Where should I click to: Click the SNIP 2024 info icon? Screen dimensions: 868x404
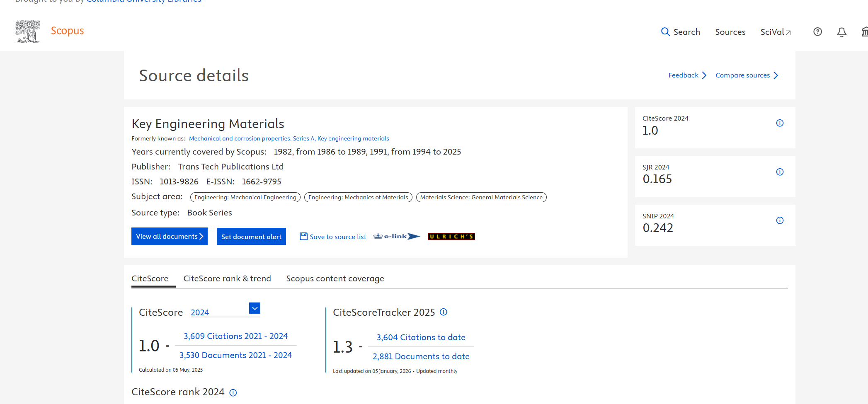coord(780,220)
